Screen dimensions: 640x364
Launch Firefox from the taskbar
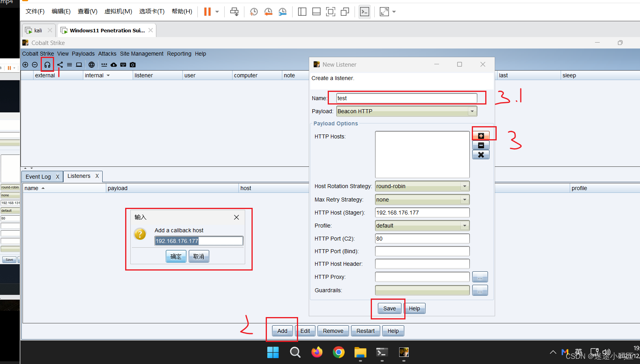coord(317,352)
